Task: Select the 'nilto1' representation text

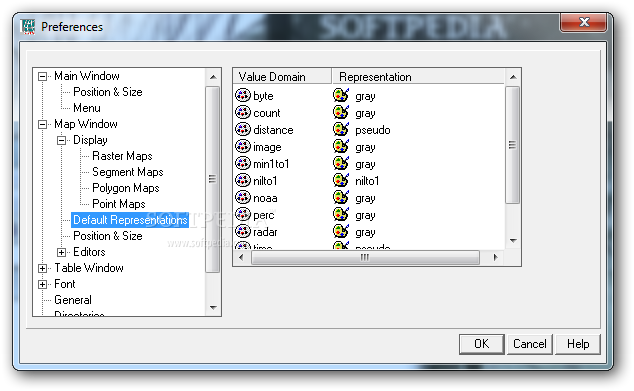Action: [367, 181]
